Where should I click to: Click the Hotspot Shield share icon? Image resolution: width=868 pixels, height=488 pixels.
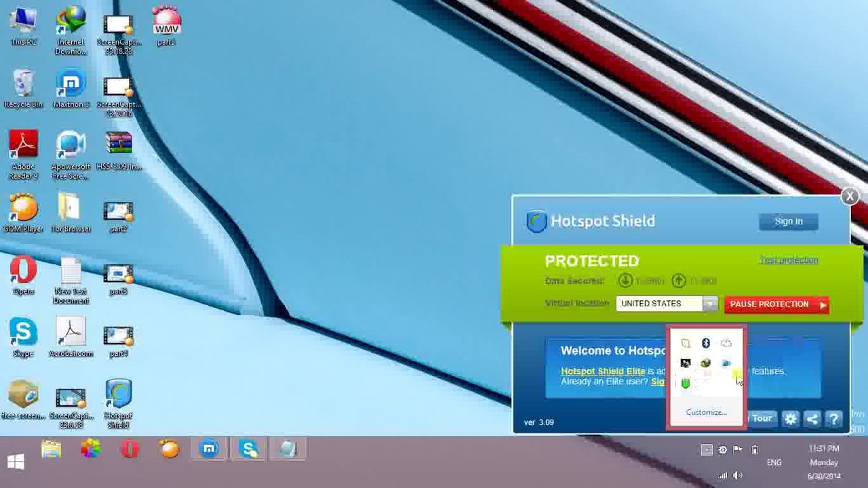[812, 419]
